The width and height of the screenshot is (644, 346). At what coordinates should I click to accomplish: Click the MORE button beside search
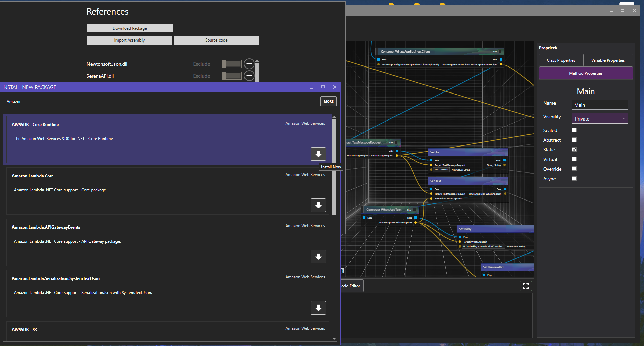coord(328,101)
